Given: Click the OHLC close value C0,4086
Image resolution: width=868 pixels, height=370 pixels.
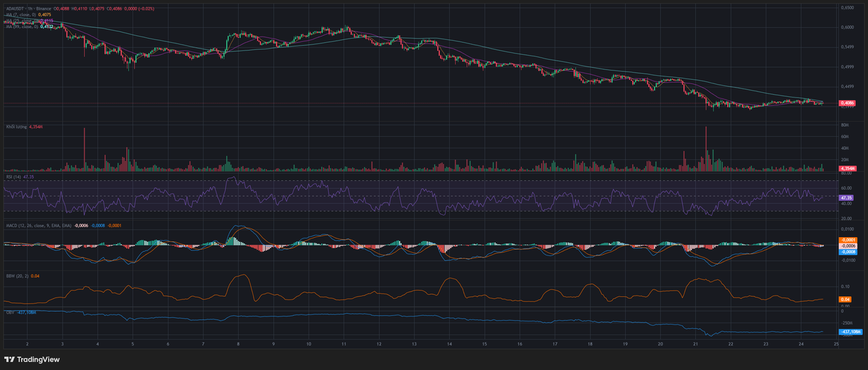Looking at the screenshot, I should pyautogui.click(x=114, y=8).
